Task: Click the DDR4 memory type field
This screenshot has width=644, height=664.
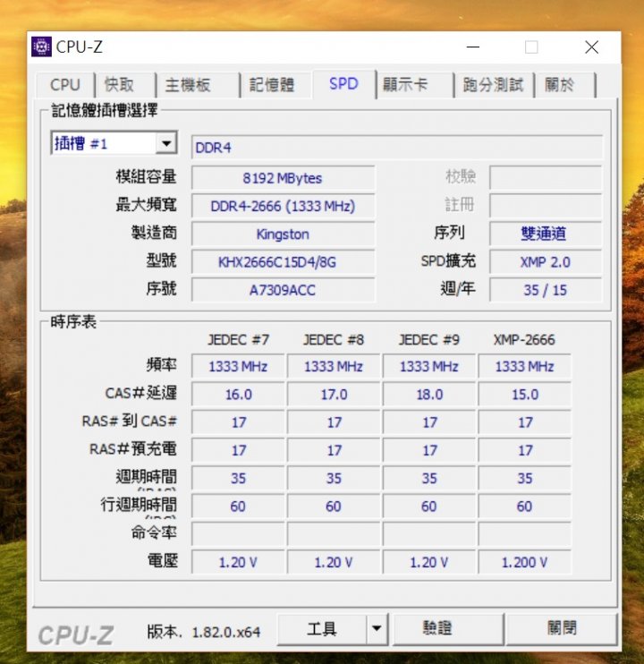Action: [397, 148]
